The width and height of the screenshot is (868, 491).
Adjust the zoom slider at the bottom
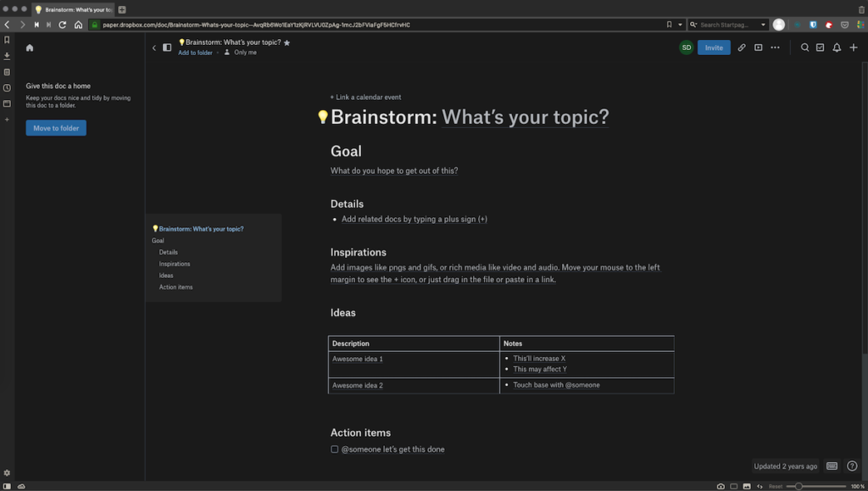[798, 486]
